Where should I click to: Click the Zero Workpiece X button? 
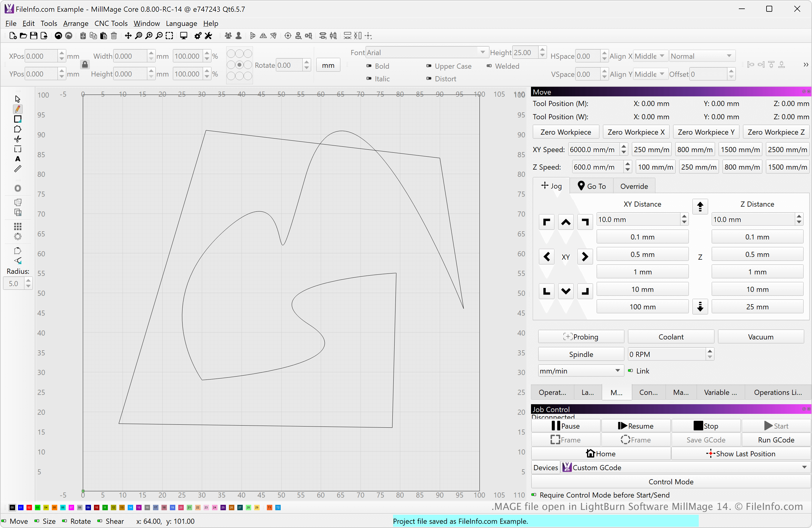click(636, 132)
